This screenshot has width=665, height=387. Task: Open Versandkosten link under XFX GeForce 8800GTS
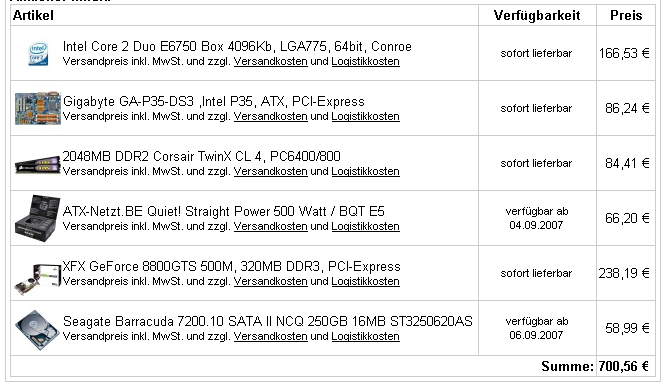271,281
